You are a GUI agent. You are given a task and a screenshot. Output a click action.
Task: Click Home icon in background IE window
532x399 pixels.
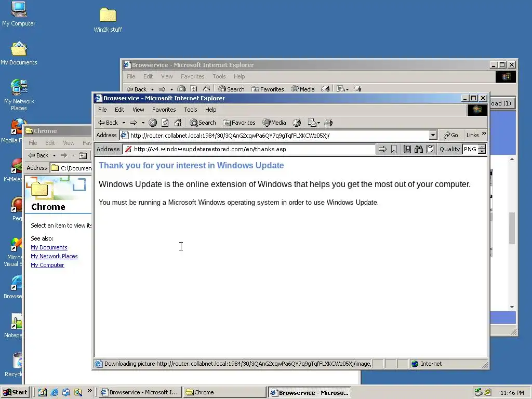coord(206,89)
